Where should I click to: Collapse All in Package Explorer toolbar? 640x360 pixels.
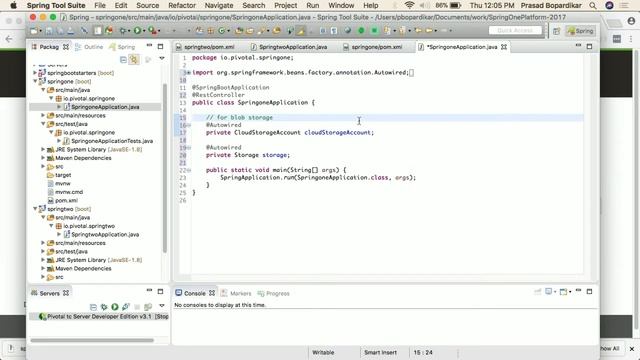(123, 60)
